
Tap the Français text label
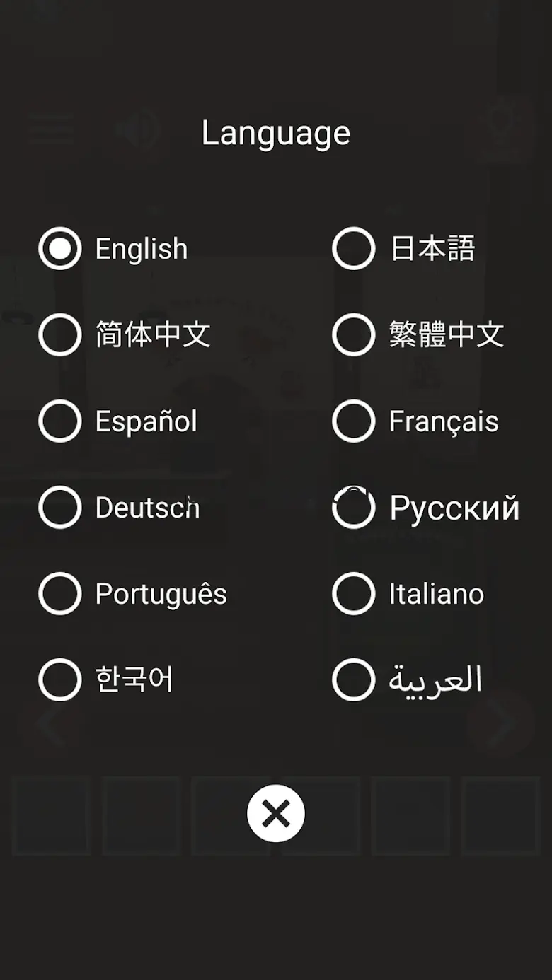[444, 421]
